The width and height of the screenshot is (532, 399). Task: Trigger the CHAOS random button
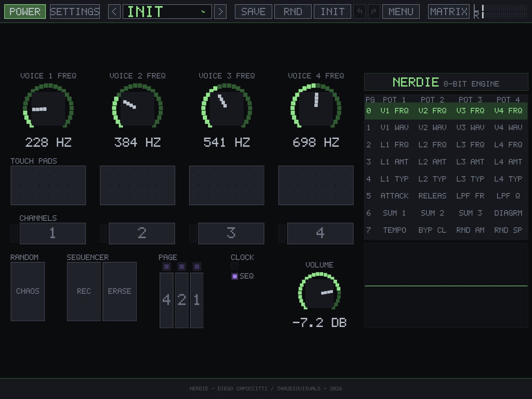[28, 291]
